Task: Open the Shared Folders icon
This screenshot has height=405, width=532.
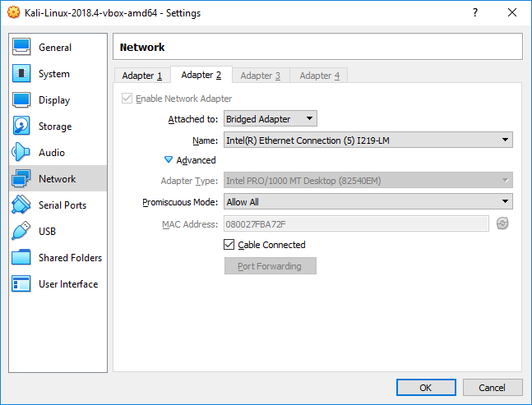Action: pyautogui.click(x=22, y=258)
